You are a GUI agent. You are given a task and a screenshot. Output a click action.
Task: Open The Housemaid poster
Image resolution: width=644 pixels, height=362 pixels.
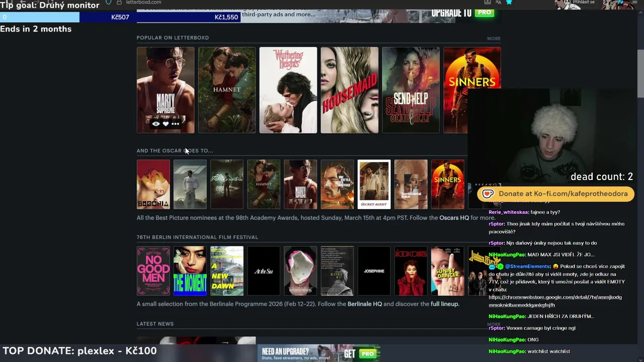click(350, 90)
